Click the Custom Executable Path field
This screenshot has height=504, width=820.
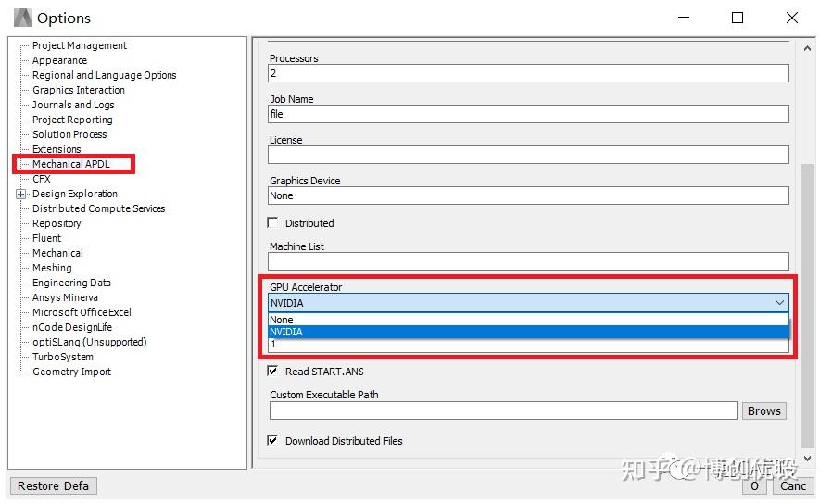(503, 410)
